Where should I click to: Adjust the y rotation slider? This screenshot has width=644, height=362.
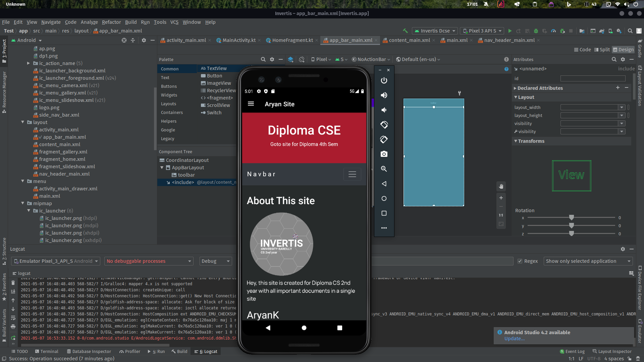(x=571, y=226)
